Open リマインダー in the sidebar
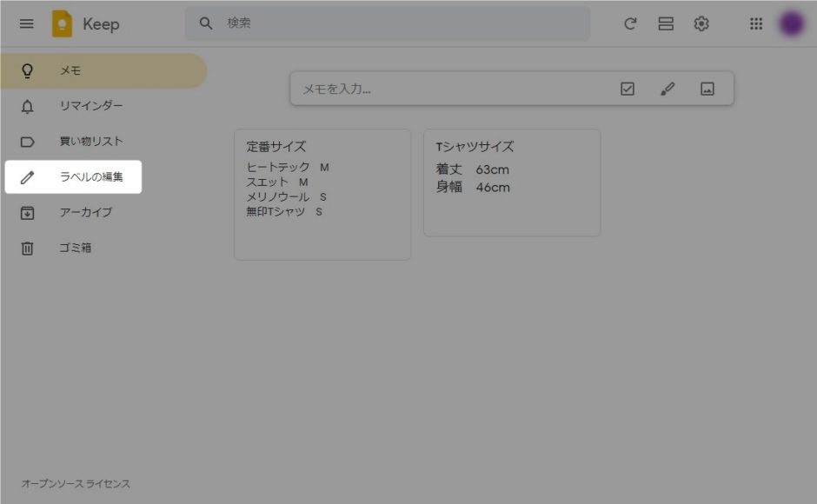Viewport: 817px width, 504px height. click(91, 106)
